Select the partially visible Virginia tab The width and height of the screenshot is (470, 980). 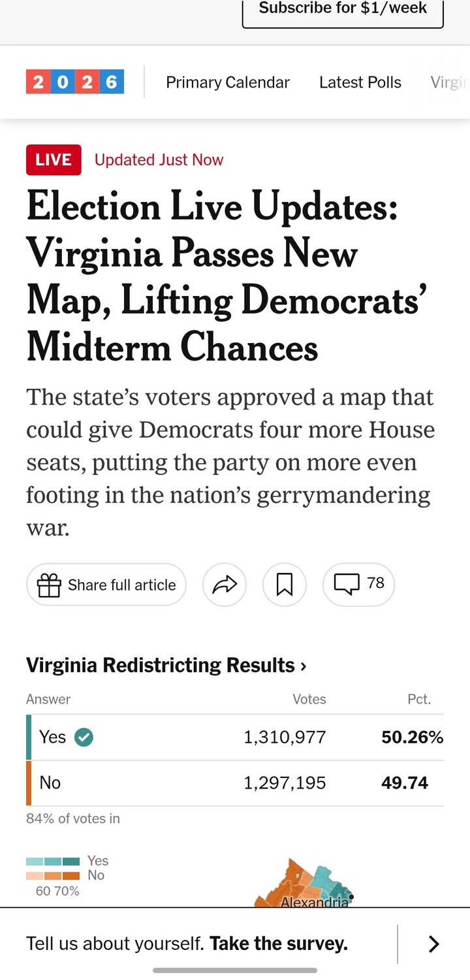(449, 82)
